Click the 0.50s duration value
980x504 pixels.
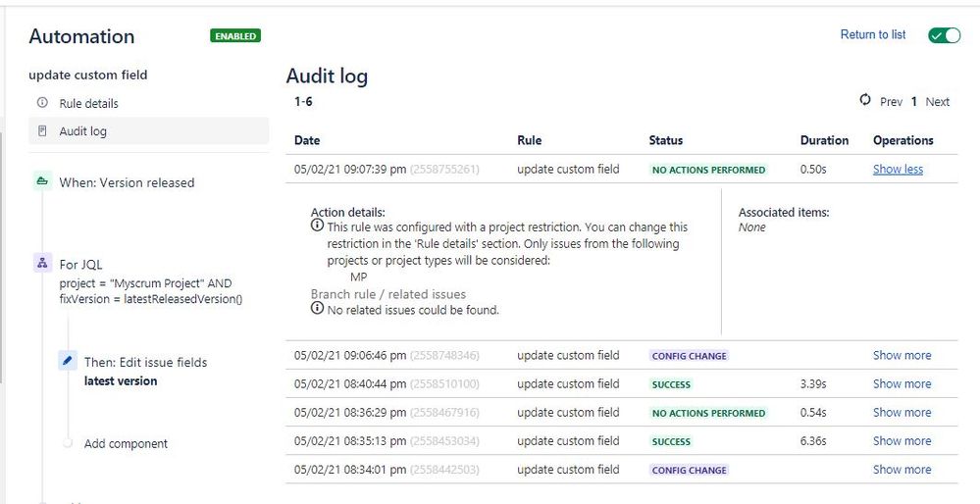(813, 170)
